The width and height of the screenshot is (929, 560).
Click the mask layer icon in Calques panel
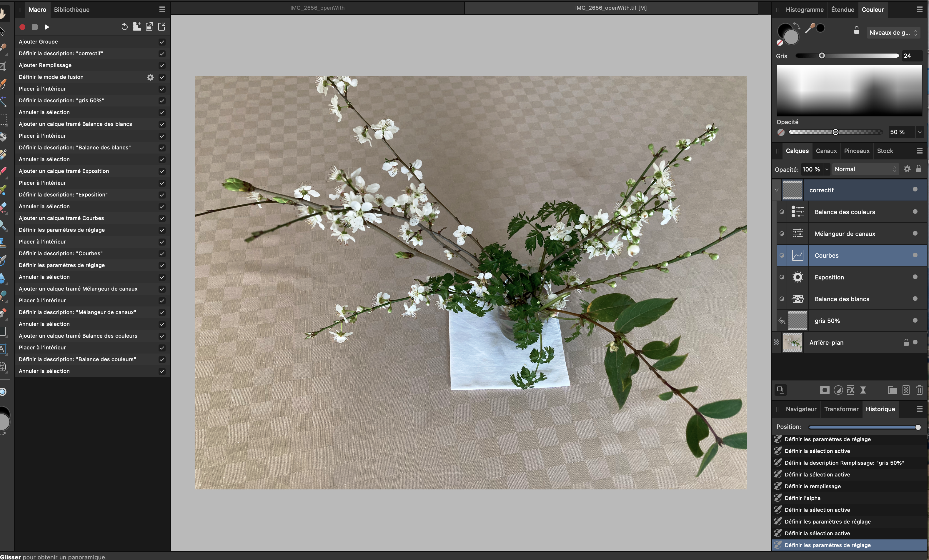[825, 390]
